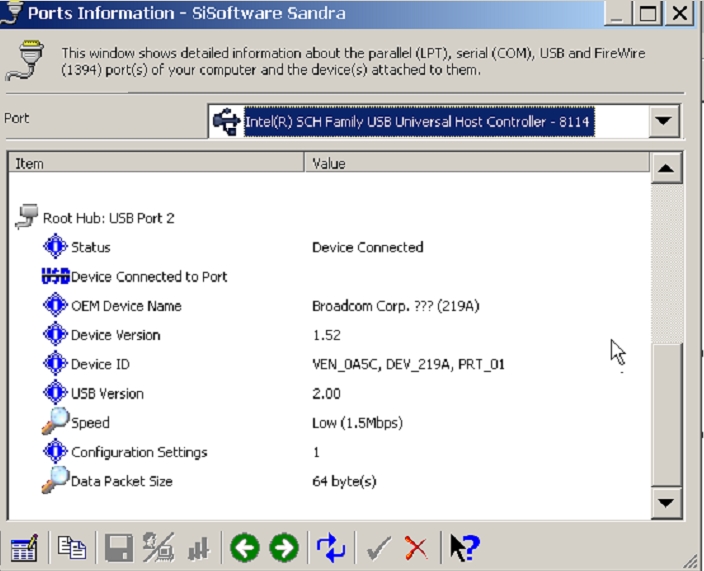The image size is (704, 571).
Task: Open the Port dropdown arrow
Action: click(663, 121)
